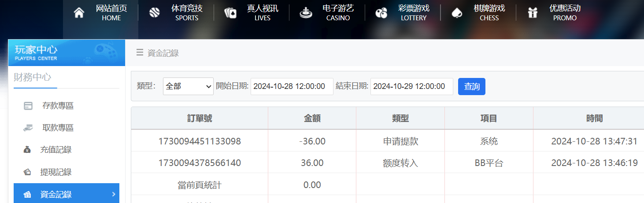Click the 結束日期 date field
The width and height of the screenshot is (644, 203).
click(411, 87)
